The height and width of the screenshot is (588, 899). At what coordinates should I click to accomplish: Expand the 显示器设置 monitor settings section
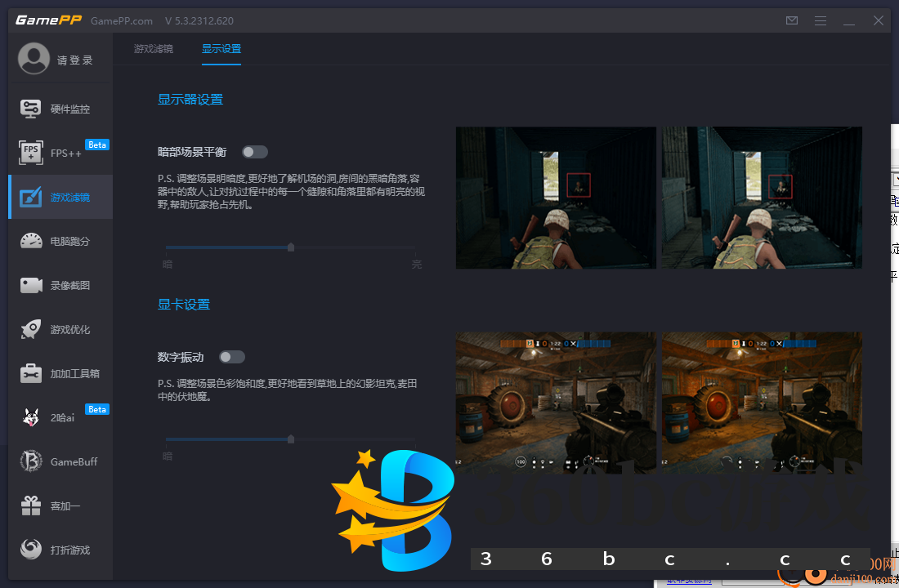(190, 99)
